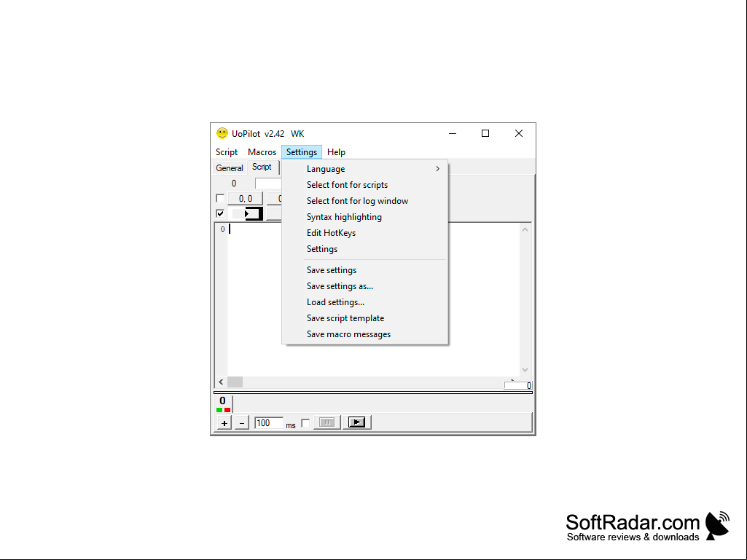Click the add script tab plus button

click(224, 423)
